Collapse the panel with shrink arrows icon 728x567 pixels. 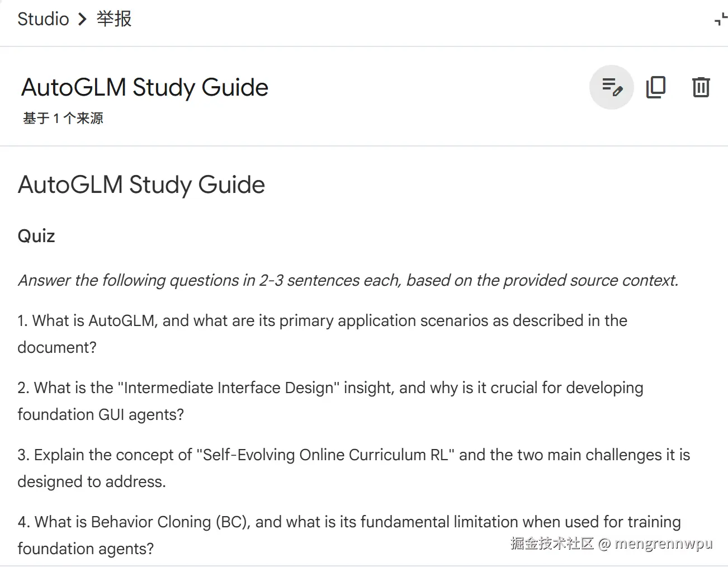720,20
